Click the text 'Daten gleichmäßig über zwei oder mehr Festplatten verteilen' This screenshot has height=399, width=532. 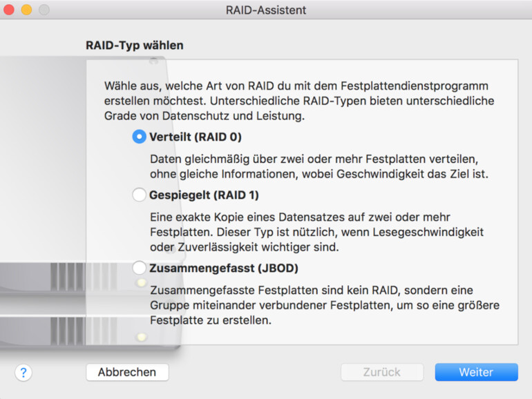click(x=314, y=159)
